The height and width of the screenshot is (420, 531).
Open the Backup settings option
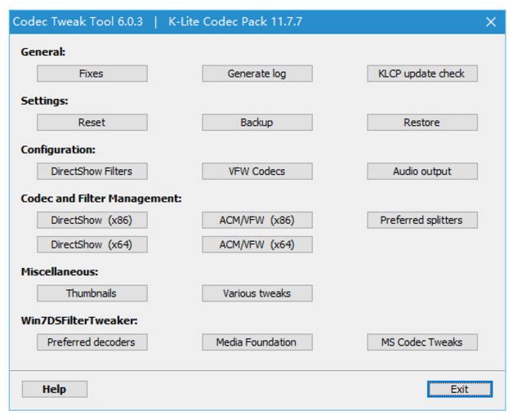pyautogui.click(x=257, y=123)
